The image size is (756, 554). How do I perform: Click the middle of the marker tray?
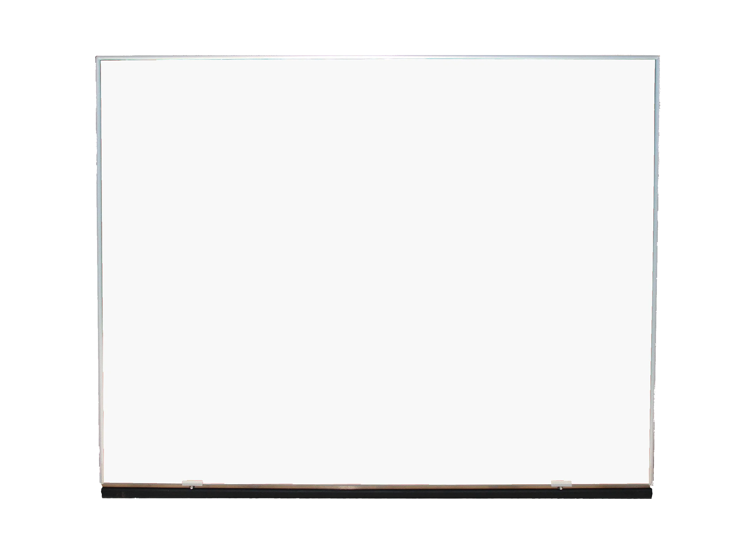pos(378,493)
